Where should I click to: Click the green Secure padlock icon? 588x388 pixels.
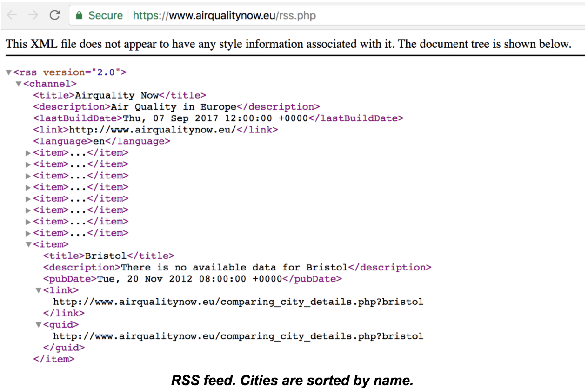(x=81, y=15)
